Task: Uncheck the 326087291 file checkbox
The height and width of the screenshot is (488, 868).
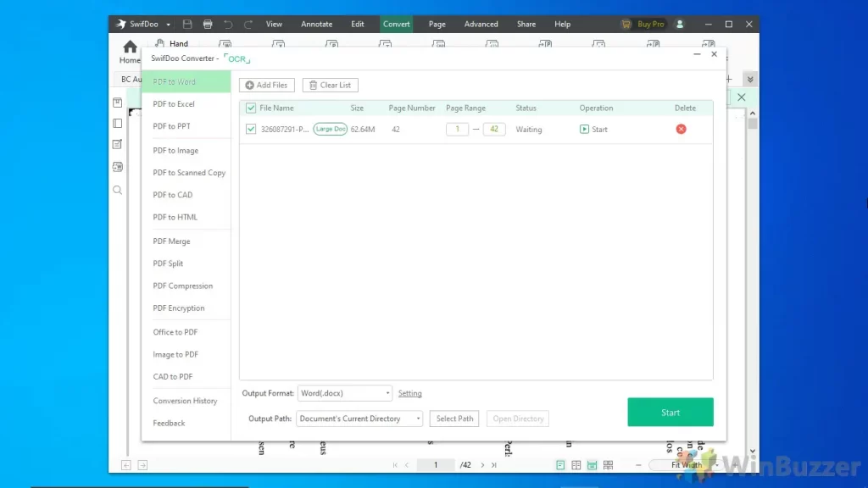Action: [x=250, y=129]
